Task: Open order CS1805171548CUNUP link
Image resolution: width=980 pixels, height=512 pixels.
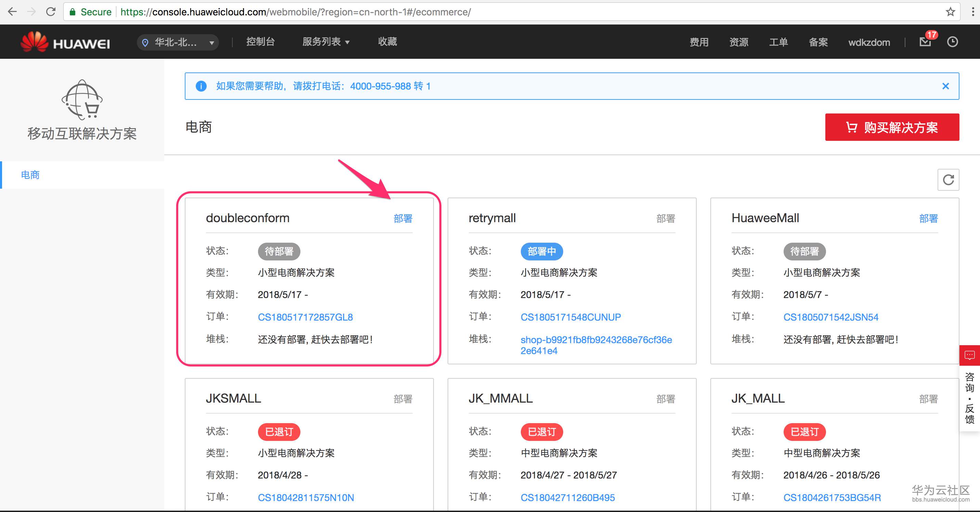Action: click(570, 317)
